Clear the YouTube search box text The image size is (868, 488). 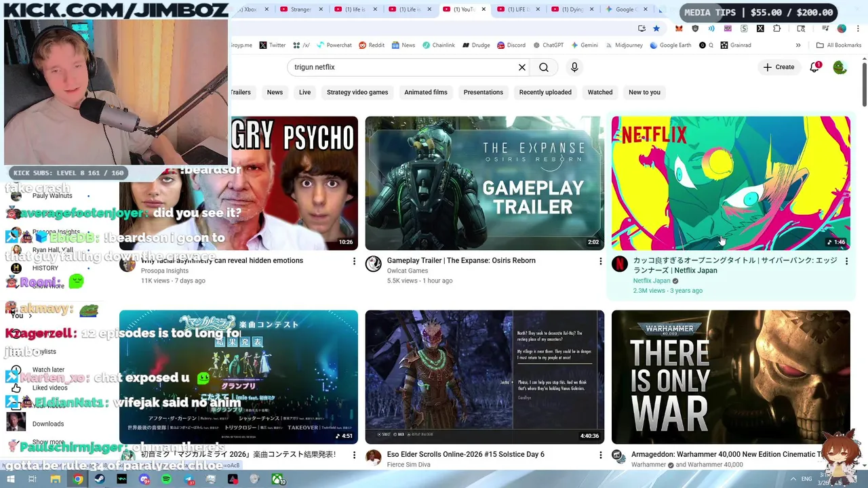(522, 67)
